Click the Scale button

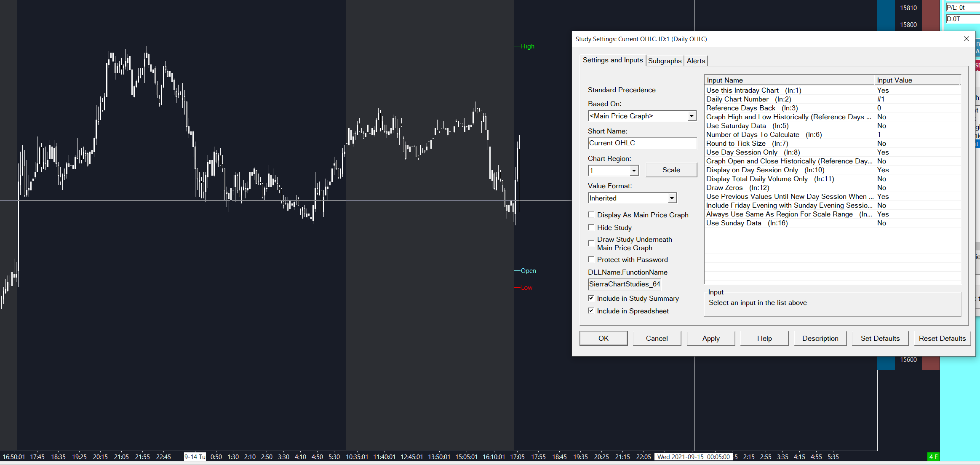tap(671, 170)
